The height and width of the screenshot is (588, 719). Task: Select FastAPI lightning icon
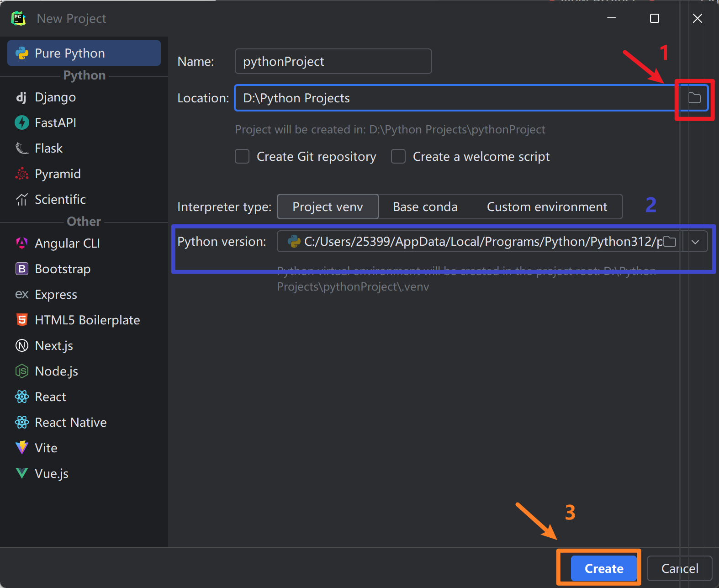[21, 122]
